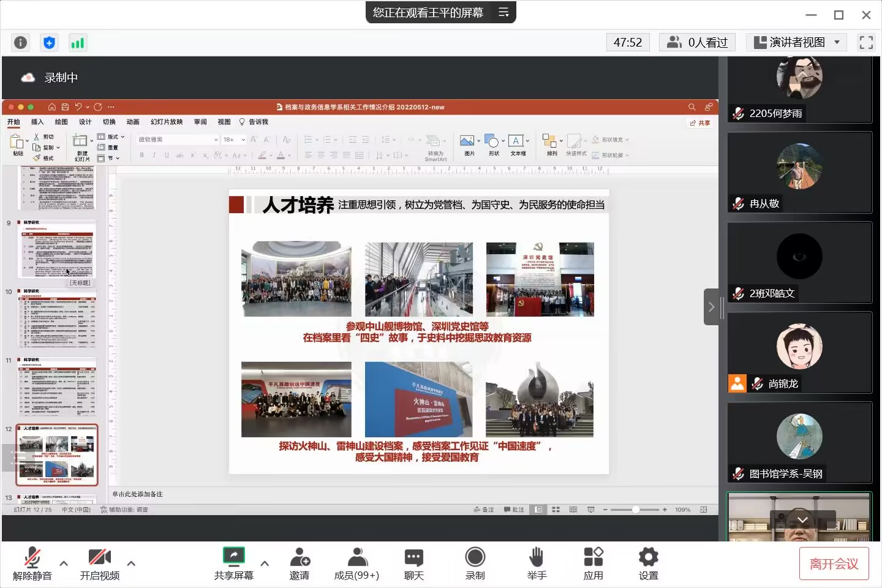The width and height of the screenshot is (882, 588).
Task: Expand screen share options arrow
Action: click(265, 563)
